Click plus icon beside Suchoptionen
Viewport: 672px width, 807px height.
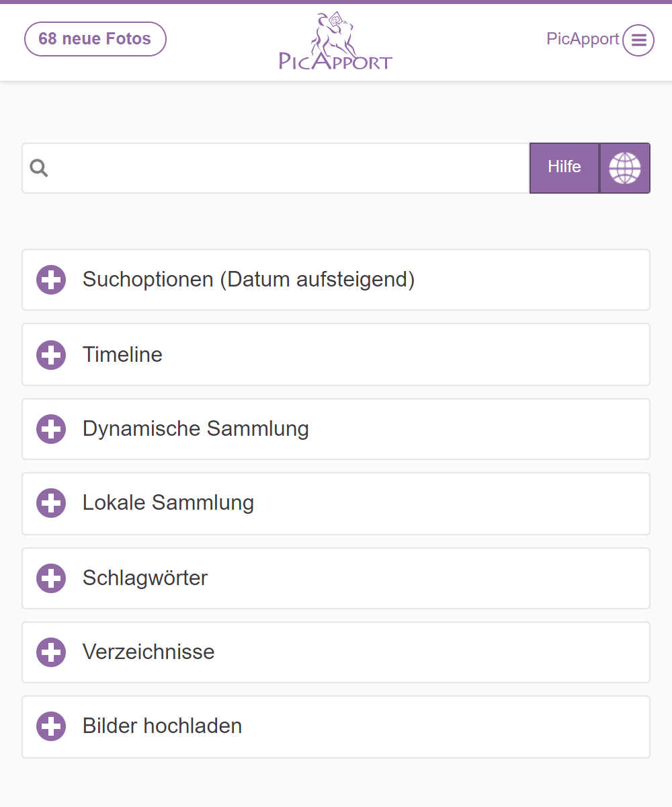click(51, 280)
